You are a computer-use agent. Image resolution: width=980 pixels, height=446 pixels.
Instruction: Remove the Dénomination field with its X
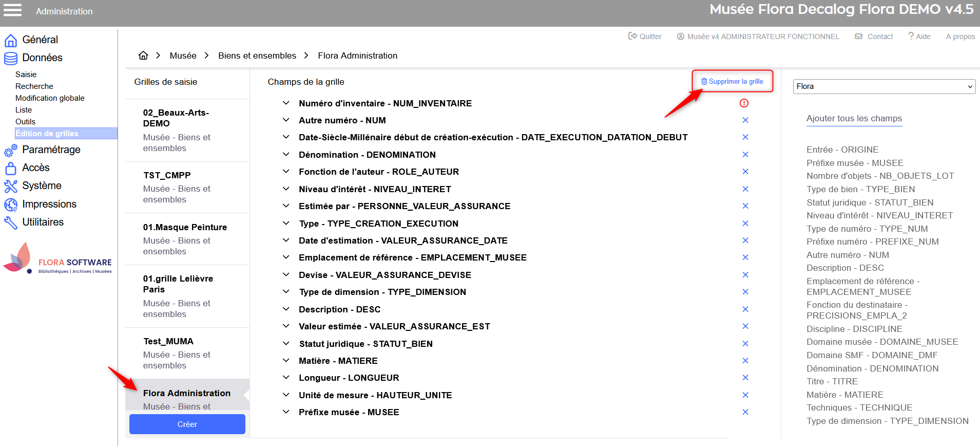click(745, 155)
